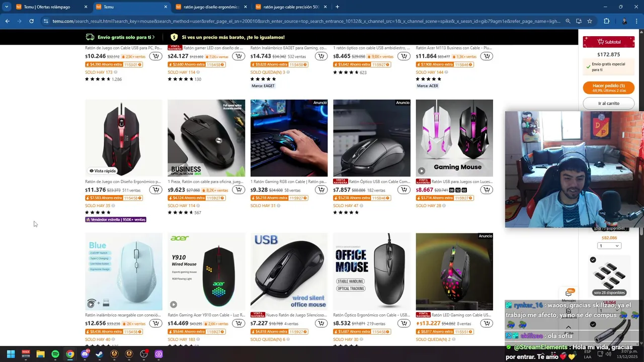Switch to 'Temu | Ofertas relámpago' tab
The image size is (644, 362).
point(51,7)
